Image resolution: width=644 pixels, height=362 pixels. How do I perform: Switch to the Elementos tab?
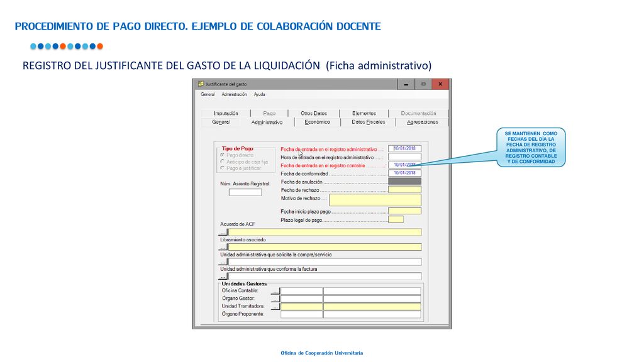click(x=364, y=113)
